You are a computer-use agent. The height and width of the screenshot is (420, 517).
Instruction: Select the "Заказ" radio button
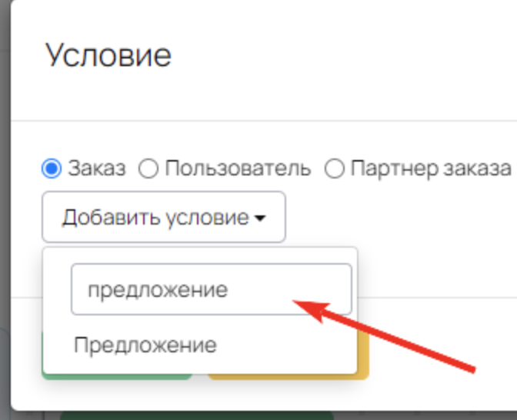(51, 168)
